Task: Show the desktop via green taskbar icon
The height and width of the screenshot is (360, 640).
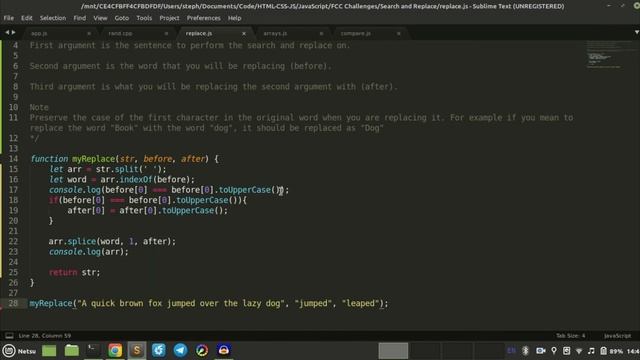Action: coord(49,351)
